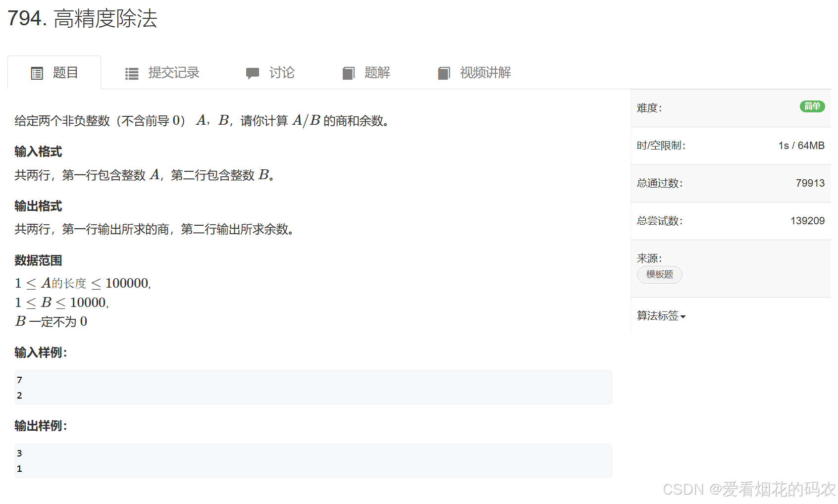The image size is (838, 504).
Task: Click the input sample code block
Action: pos(314,388)
